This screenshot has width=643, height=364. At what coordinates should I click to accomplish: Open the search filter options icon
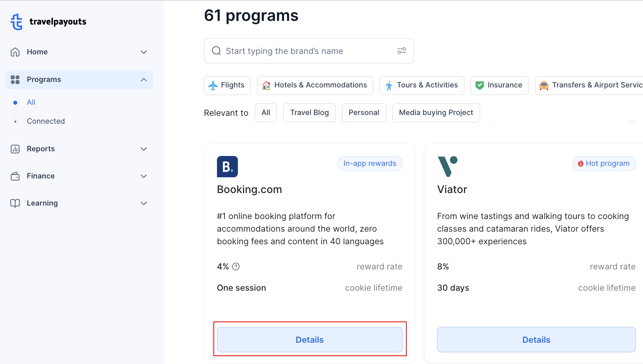402,51
